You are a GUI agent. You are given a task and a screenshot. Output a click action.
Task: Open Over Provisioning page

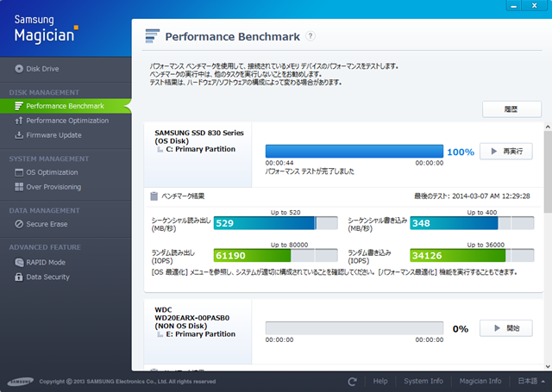[x=48, y=187]
